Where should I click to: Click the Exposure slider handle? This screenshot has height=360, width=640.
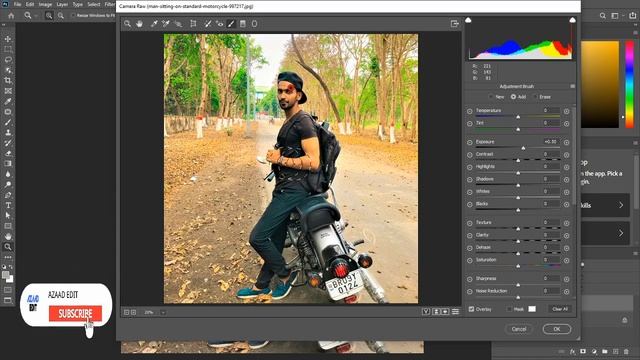(523, 148)
